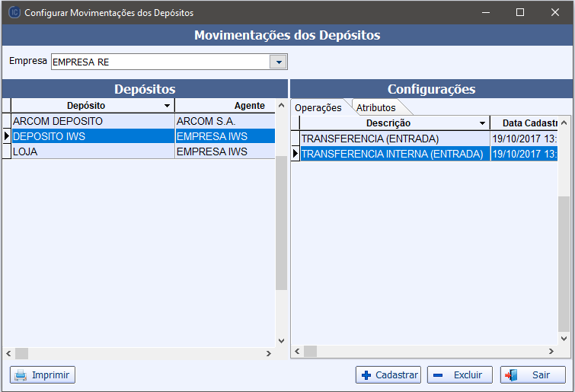This screenshot has height=392, width=575.
Task: Click the blue plus icon on Cadastrar
Action: (366, 375)
